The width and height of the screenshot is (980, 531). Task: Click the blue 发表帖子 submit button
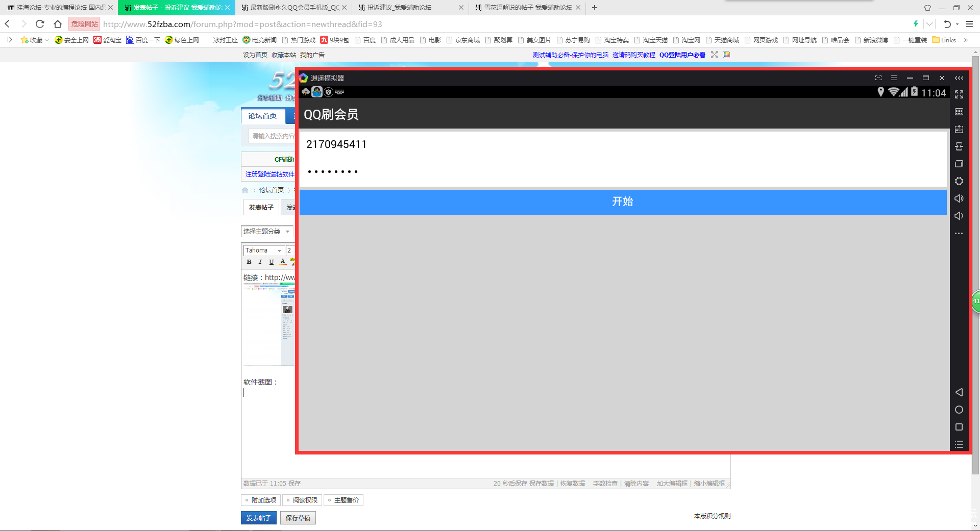(259, 518)
